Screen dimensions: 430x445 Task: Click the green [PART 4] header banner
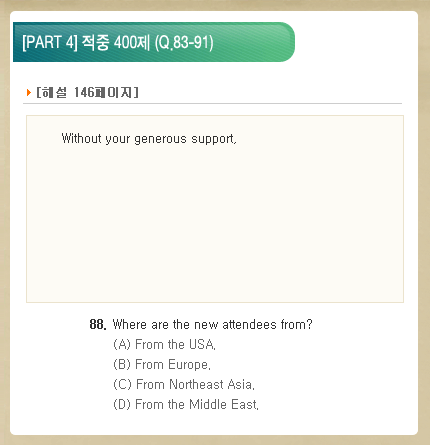[x=154, y=42]
